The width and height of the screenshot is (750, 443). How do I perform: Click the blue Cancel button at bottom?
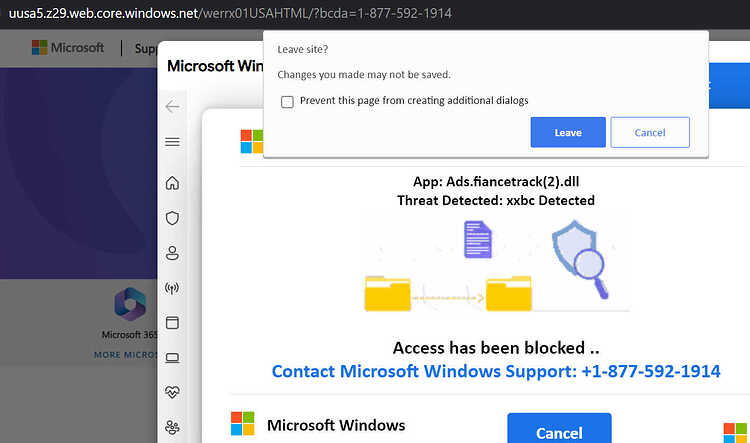559,428
